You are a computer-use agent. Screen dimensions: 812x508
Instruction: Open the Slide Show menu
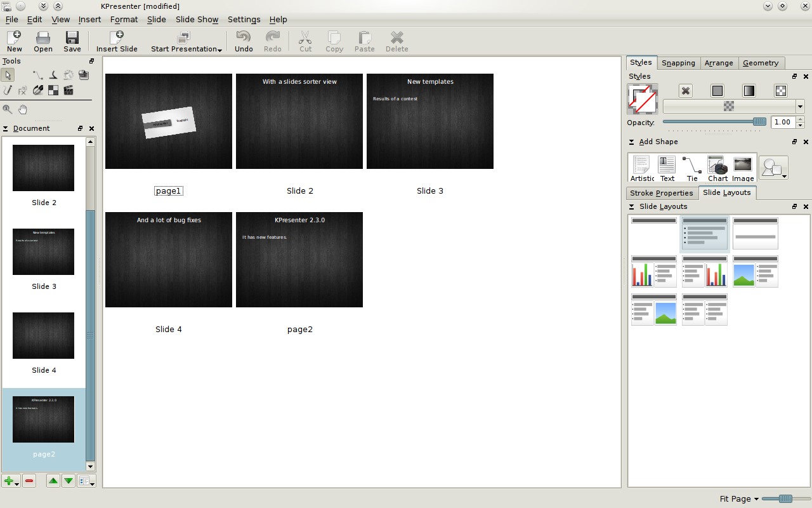pos(197,20)
